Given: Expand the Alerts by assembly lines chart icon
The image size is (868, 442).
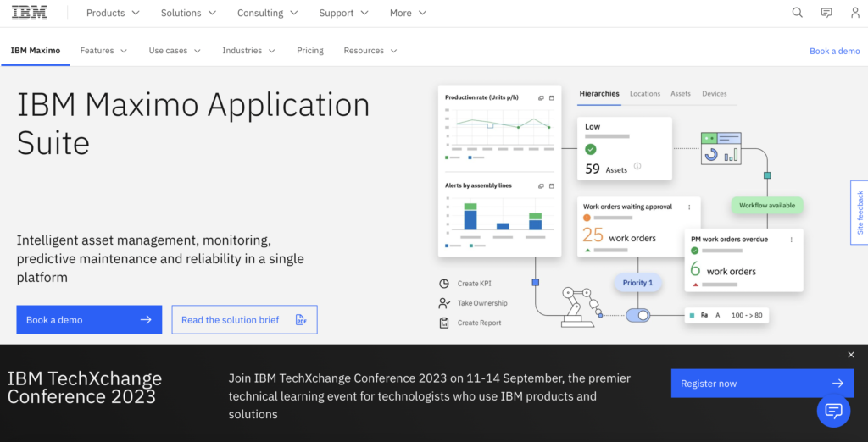Looking at the screenshot, I should [541, 186].
